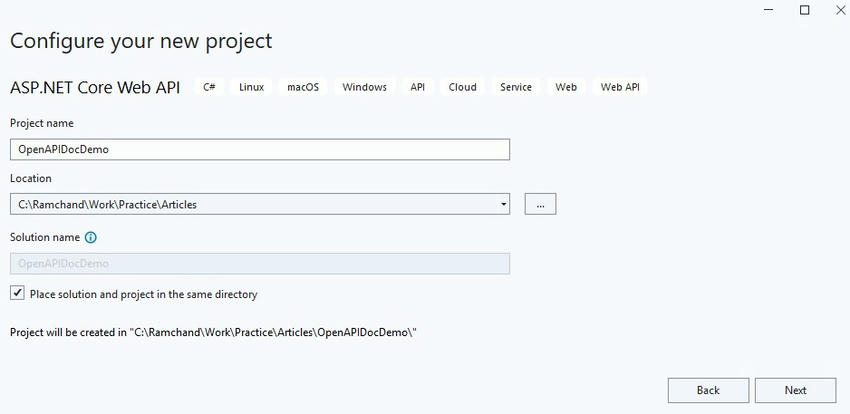850x414 pixels.
Task: Select the Linux platform tag
Action: coord(252,87)
